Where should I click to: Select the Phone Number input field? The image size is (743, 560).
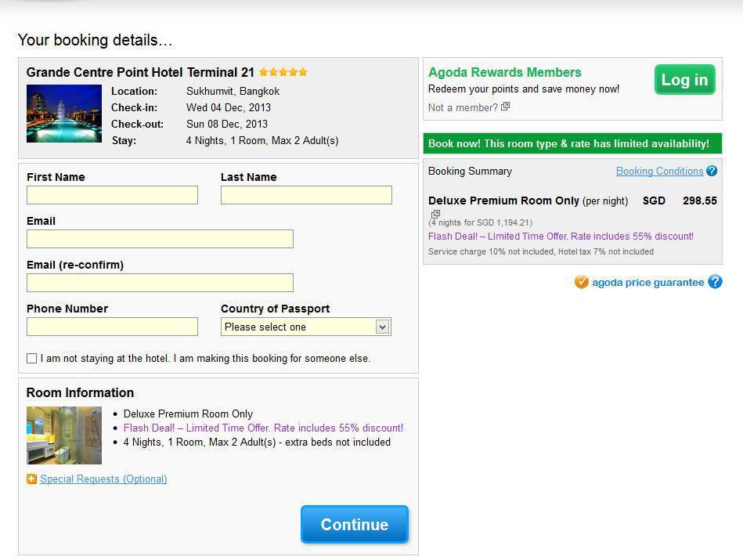click(x=112, y=327)
